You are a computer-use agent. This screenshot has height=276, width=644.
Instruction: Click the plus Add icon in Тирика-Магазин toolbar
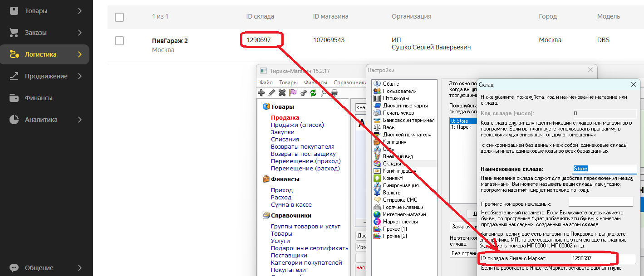(x=261, y=93)
